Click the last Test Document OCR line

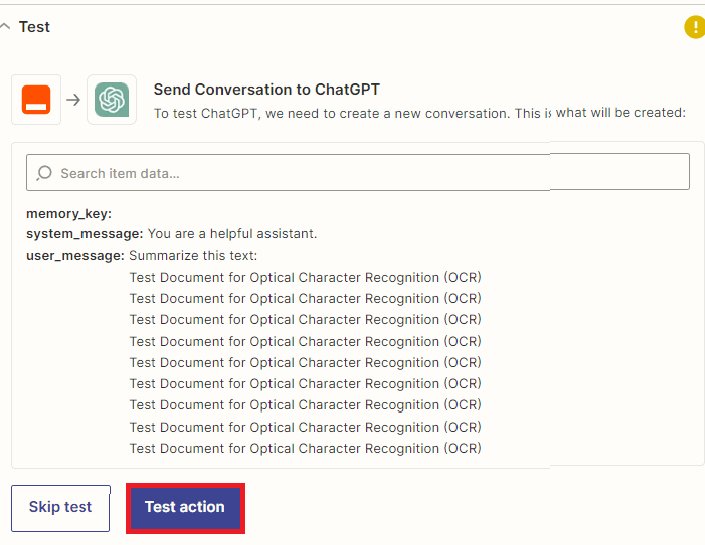[x=305, y=449]
